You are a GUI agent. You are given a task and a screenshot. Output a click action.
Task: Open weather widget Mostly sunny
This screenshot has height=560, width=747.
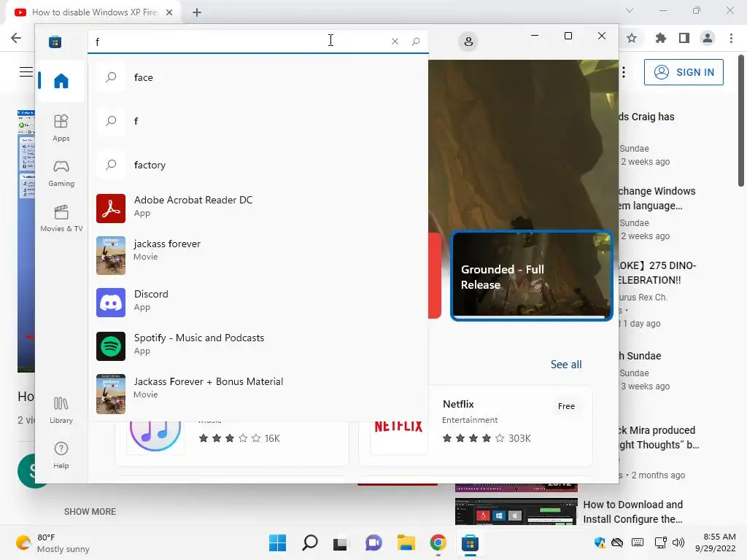53,543
